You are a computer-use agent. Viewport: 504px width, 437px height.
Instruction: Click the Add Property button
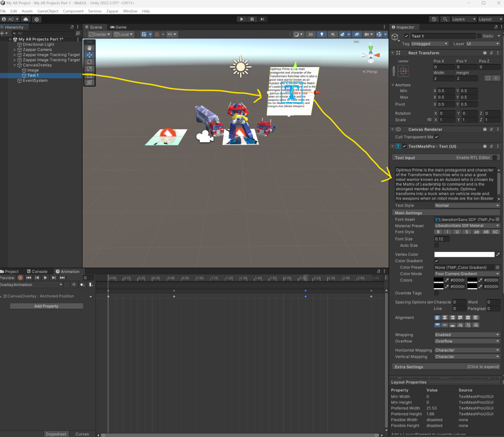pos(46,306)
